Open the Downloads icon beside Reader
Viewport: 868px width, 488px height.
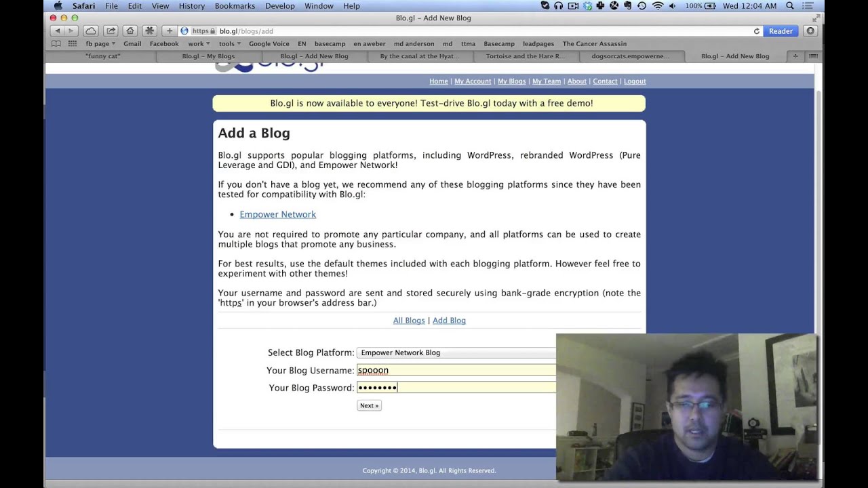(x=810, y=31)
